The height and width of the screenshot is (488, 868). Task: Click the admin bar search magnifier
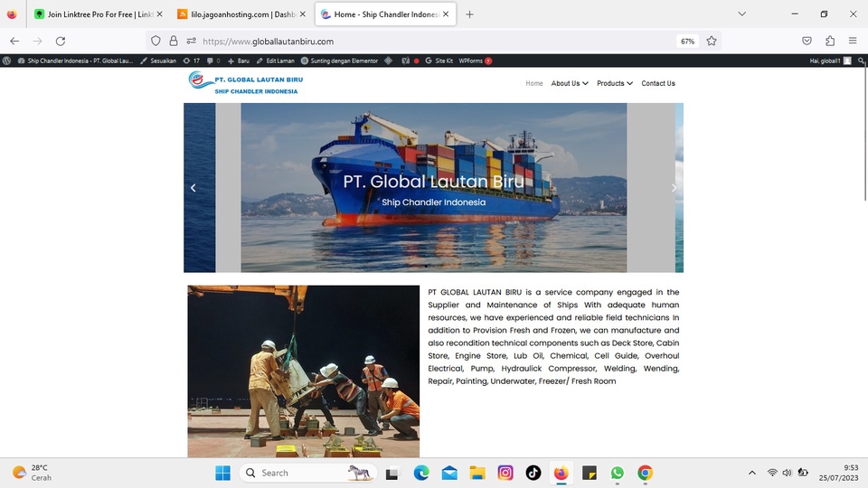(861, 61)
